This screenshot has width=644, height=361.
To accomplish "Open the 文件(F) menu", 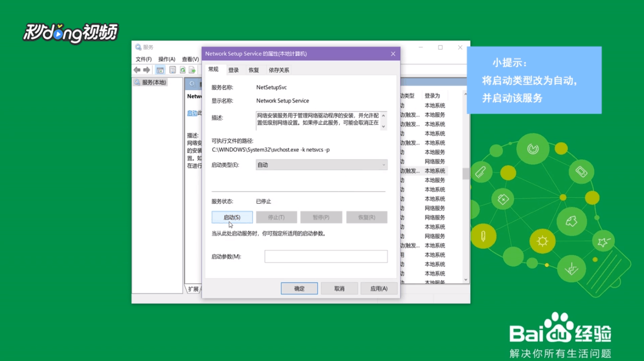I will pyautogui.click(x=144, y=59).
